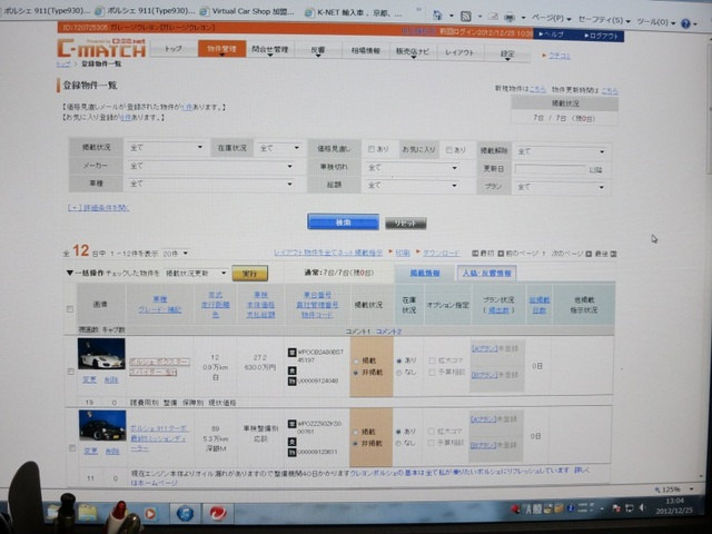Click the white Boxster thumbnail
The width and height of the screenshot is (712, 534).
tap(101, 354)
